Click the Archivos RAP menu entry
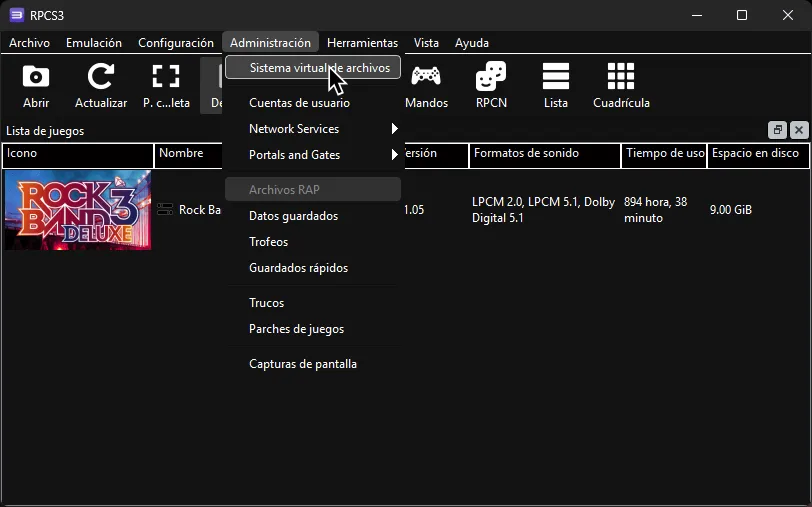The width and height of the screenshot is (812, 507). click(x=313, y=190)
